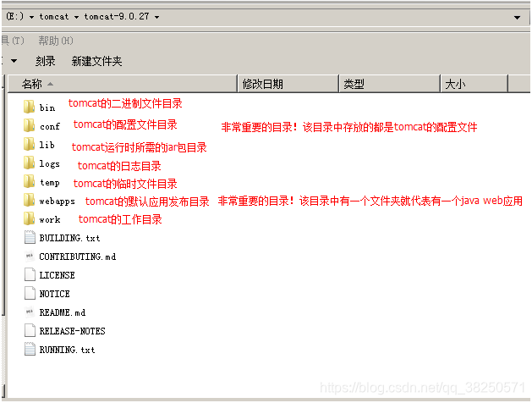
Task: Select the BUILDING.txt file icon
Action: [x=30, y=237]
